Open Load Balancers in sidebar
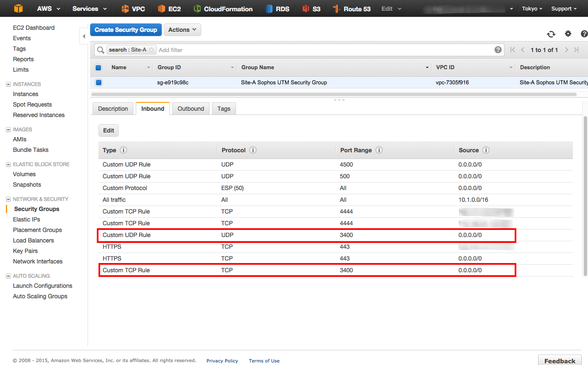The height and width of the screenshot is (365, 588). [34, 240]
